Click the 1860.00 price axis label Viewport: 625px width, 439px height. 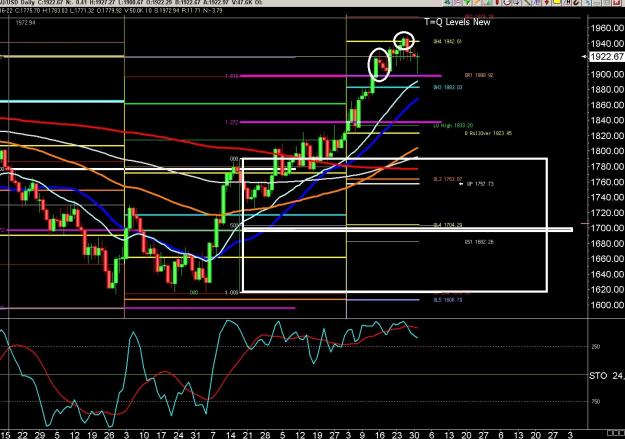pyautogui.click(x=607, y=105)
